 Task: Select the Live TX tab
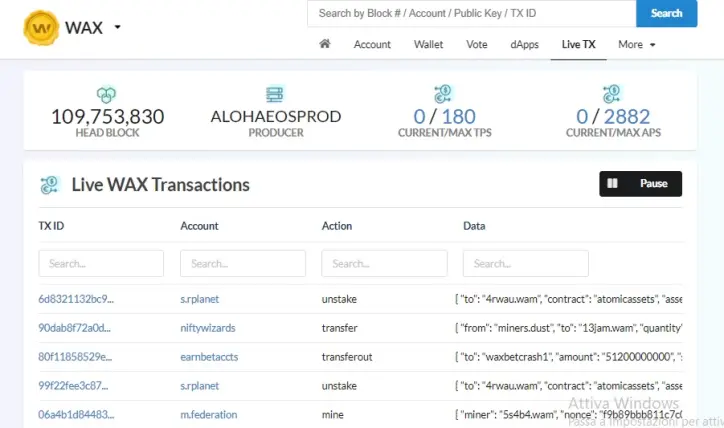(579, 44)
